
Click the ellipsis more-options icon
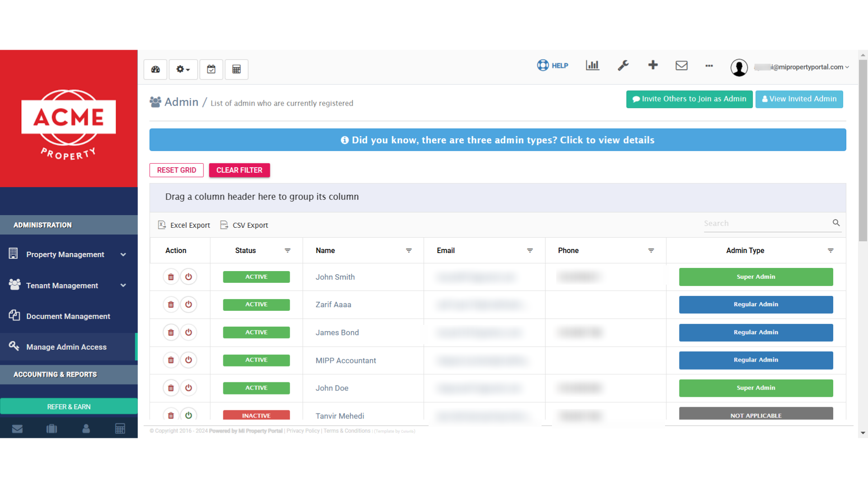click(708, 66)
